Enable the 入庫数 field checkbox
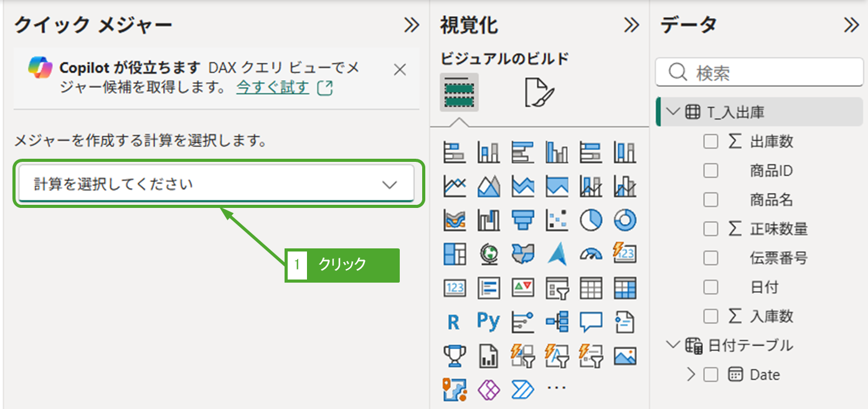 pos(710,316)
